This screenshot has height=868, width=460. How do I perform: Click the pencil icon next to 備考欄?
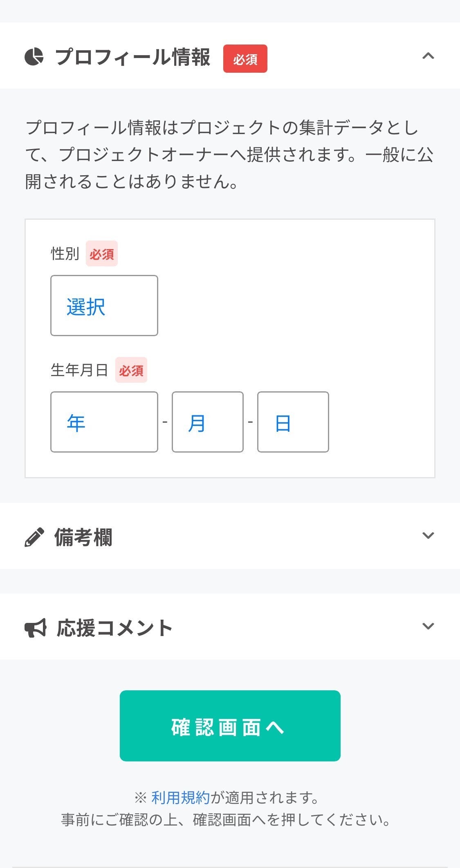[x=34, y=537]
